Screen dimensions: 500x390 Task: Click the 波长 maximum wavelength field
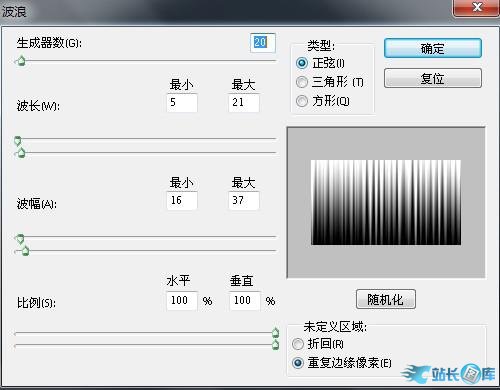(244, 102)
